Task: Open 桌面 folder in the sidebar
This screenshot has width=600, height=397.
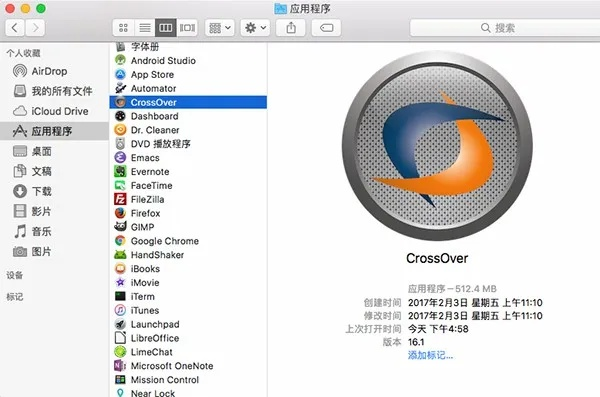Action: [x=54, y=151]
